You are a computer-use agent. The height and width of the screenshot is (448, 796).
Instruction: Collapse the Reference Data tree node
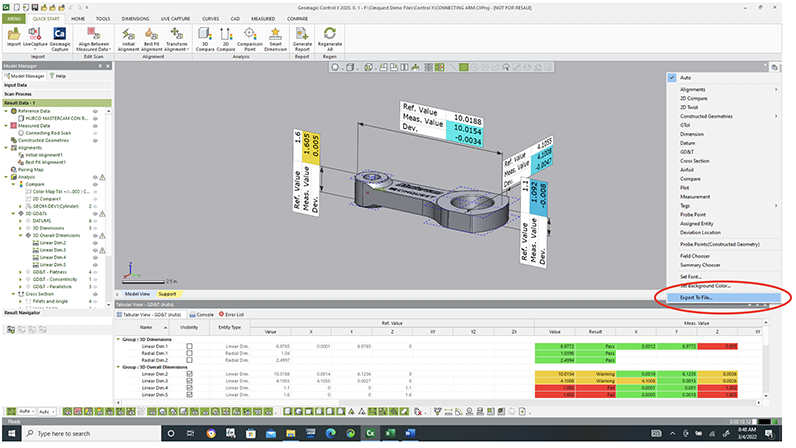coord(6,111)
